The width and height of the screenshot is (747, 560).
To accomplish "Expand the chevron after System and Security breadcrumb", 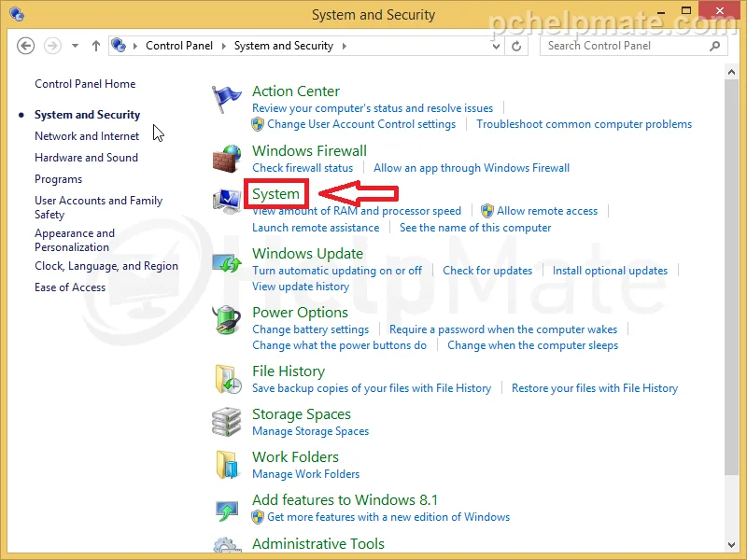I will [344, 46].
